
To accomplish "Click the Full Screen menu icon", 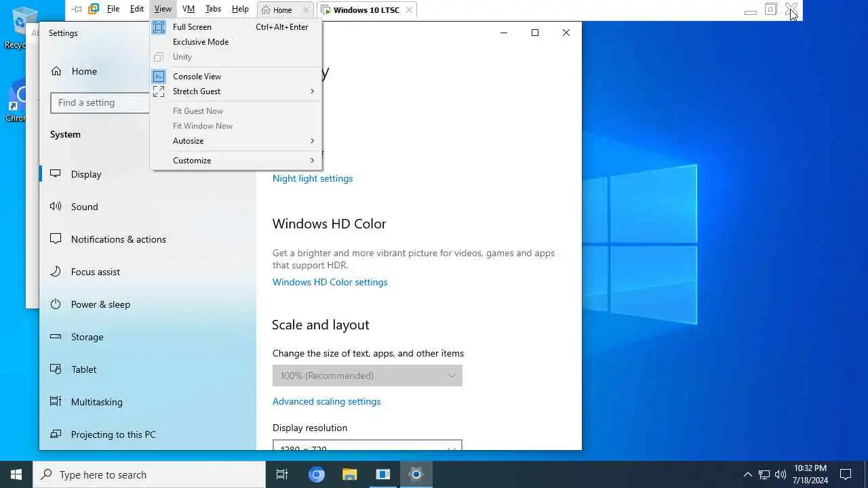I will tap(159, 27).
